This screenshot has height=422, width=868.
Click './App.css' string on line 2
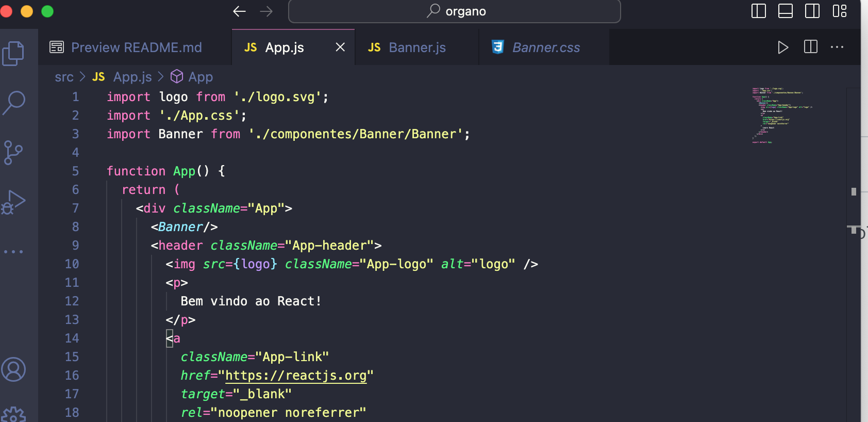pos(199,116)
